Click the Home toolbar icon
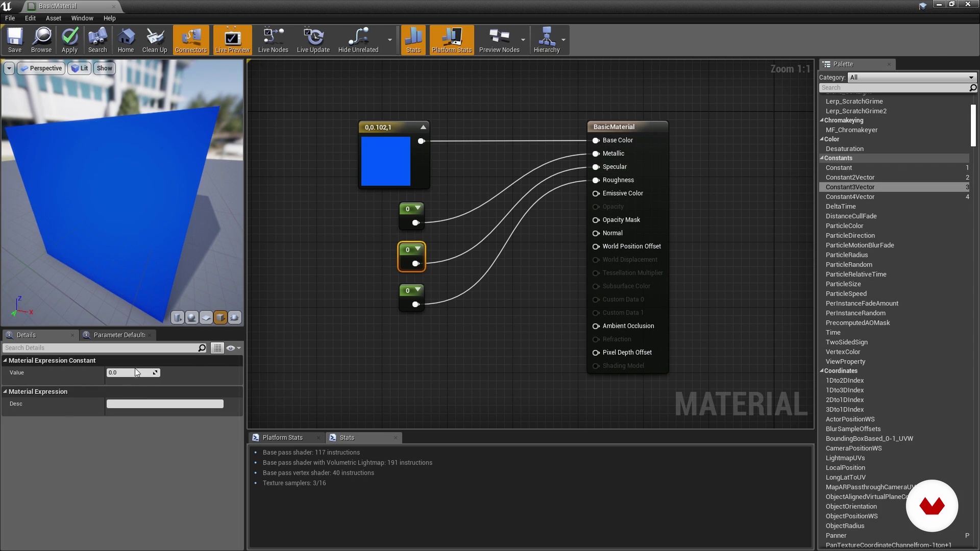The height and width of the screenshot is (551, 980). tap(126, 38)
